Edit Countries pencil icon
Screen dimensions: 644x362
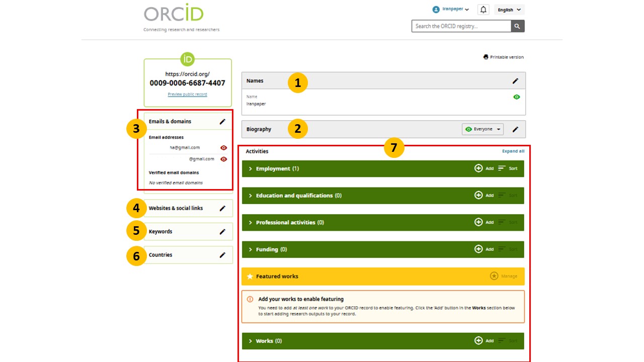click(x=222, y=255)
